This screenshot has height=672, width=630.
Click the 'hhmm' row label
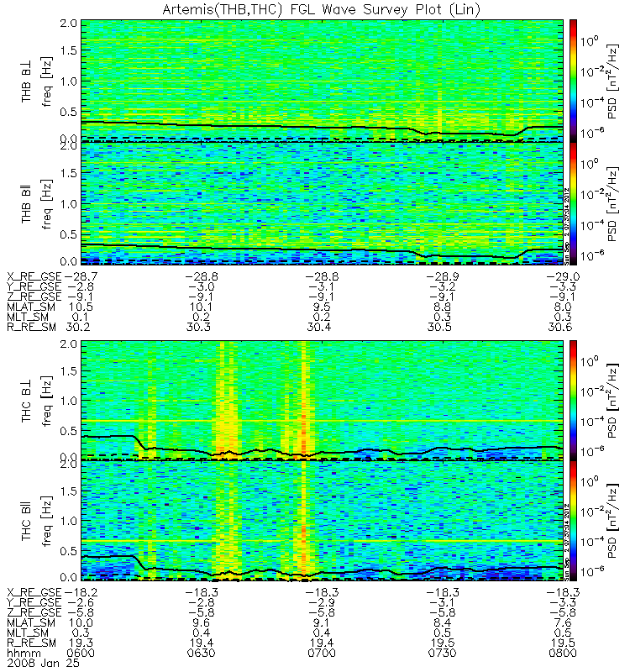[x=24, y=654]
